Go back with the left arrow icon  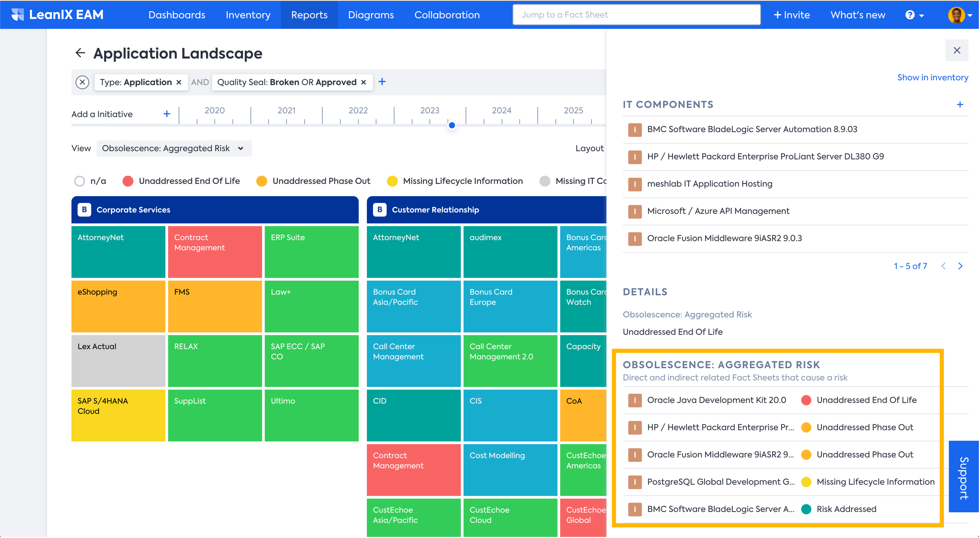pyautogui.click(x=80, y=53)
